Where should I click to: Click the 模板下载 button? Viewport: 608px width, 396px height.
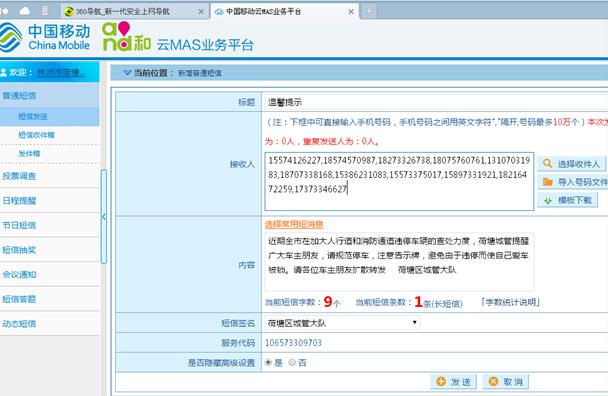pyautogui.click(x=568, y=201)
